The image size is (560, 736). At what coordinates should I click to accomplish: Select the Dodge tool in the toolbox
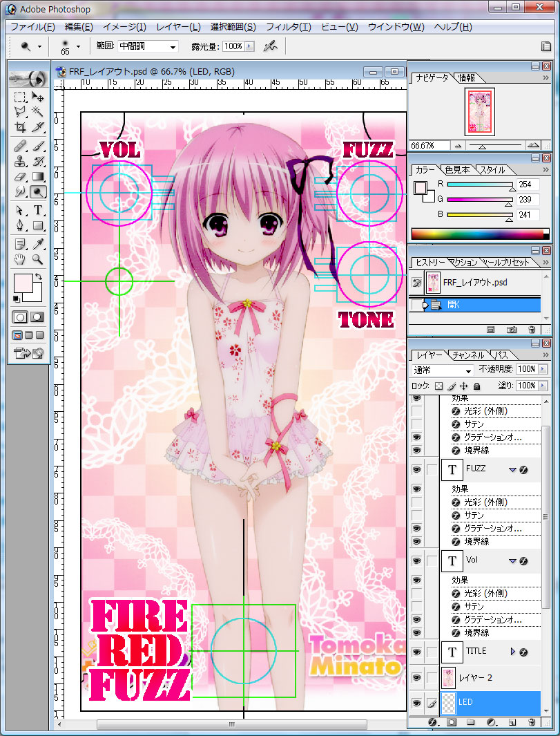tap(38, 191)
